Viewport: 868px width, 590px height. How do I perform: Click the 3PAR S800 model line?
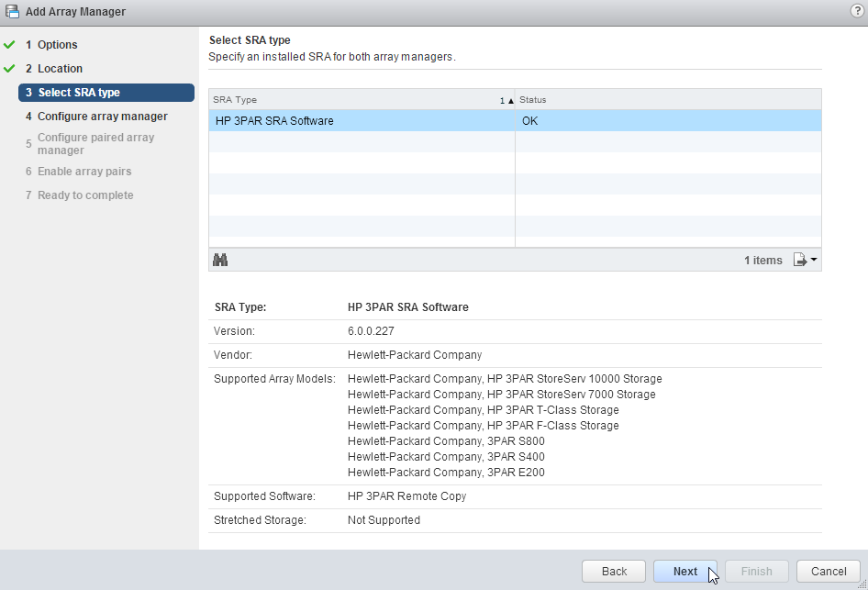pyautogui.click(x=446, y=441)
